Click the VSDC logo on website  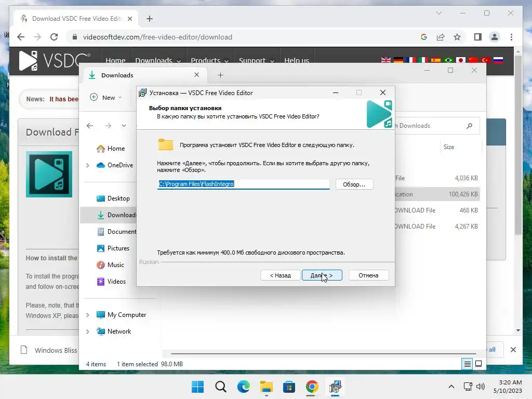click(x=54, y=61)
